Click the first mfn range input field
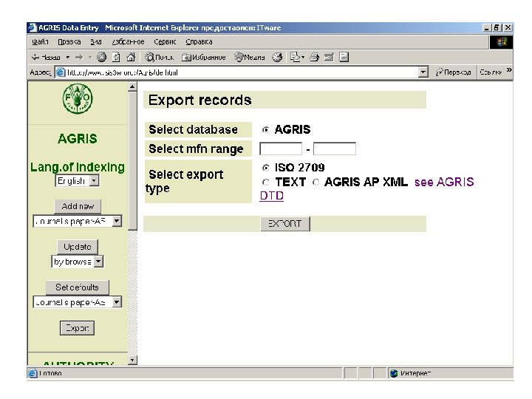Viewport: 532px width, 399px height. click(x=281, y=149)
